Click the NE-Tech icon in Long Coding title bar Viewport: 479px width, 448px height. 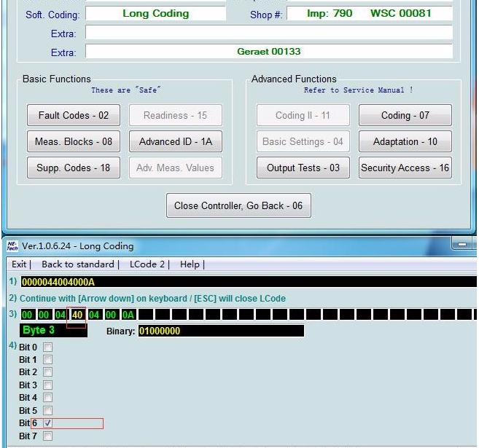tap(12, 246)
